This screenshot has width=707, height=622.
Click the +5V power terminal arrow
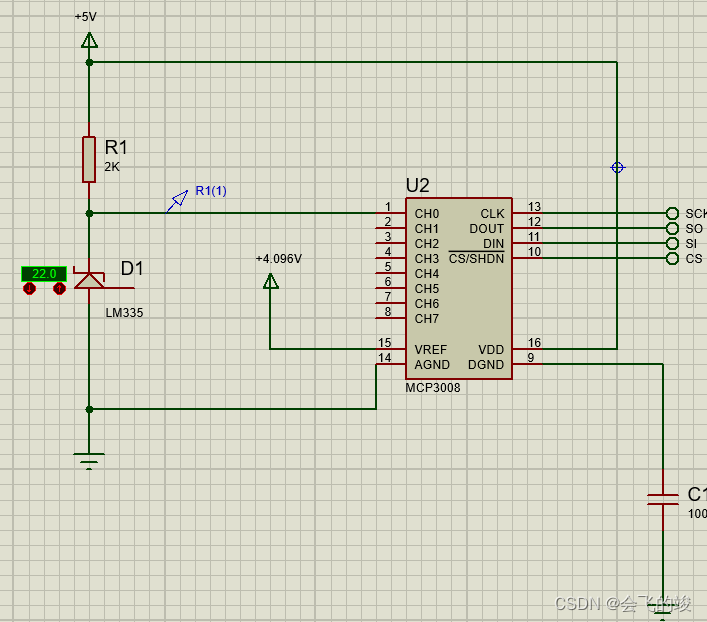89,40
